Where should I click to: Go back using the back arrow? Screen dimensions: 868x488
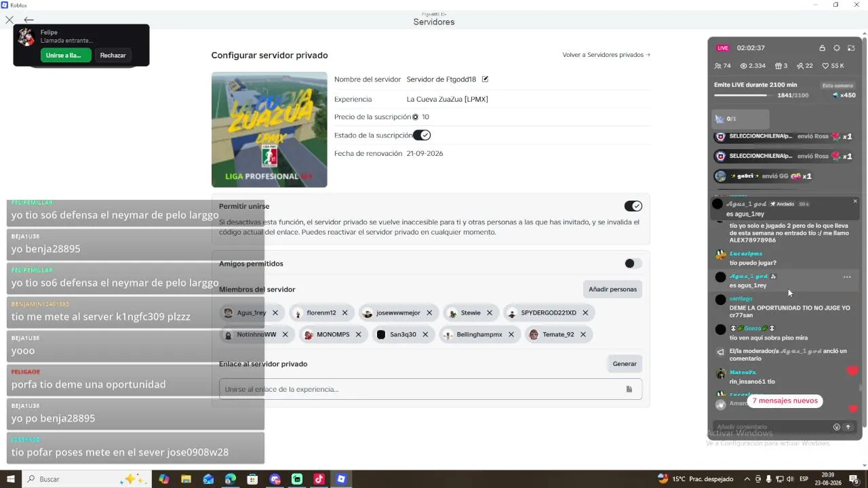[x=28, y=20]
